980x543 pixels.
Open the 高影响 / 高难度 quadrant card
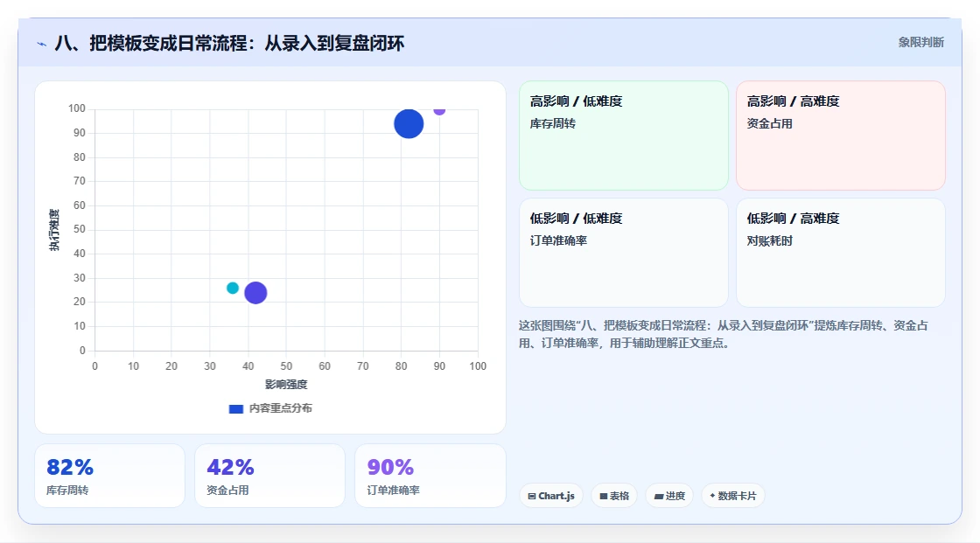tap(841, 136)
